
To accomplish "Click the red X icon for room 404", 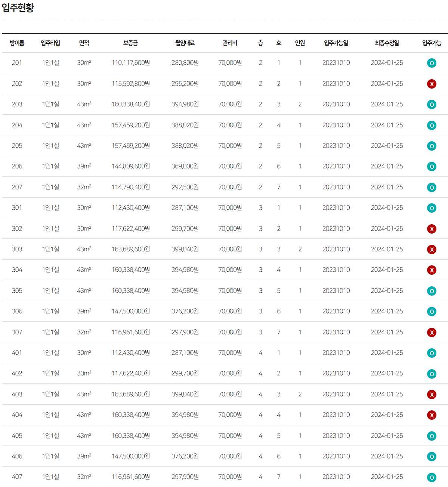I will [x=432, y=415].
